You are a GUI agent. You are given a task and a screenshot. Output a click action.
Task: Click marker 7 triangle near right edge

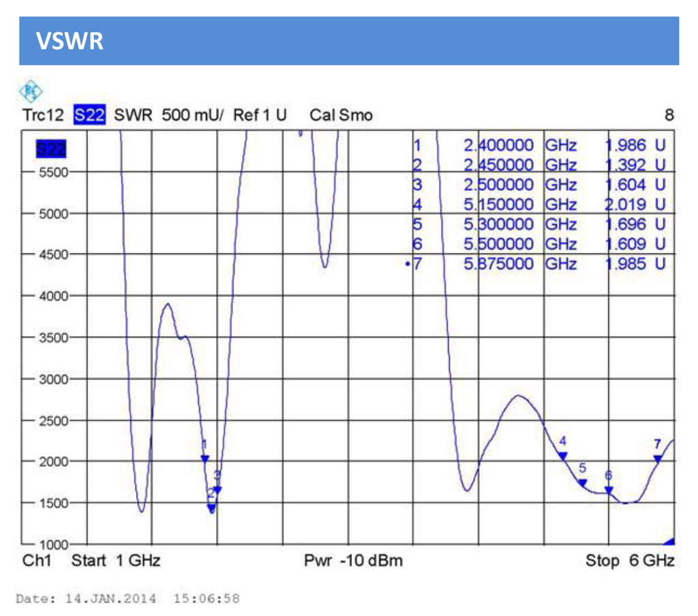click(658, 459)
